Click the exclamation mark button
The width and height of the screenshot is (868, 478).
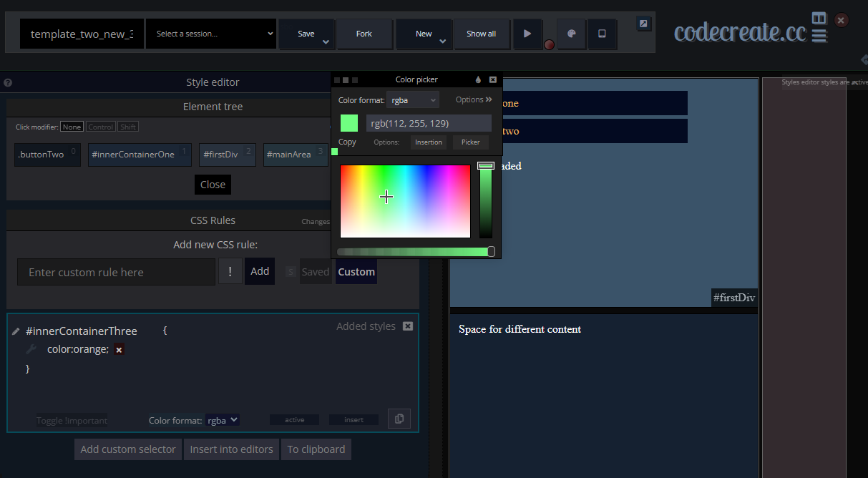click(x=230, y=271)
